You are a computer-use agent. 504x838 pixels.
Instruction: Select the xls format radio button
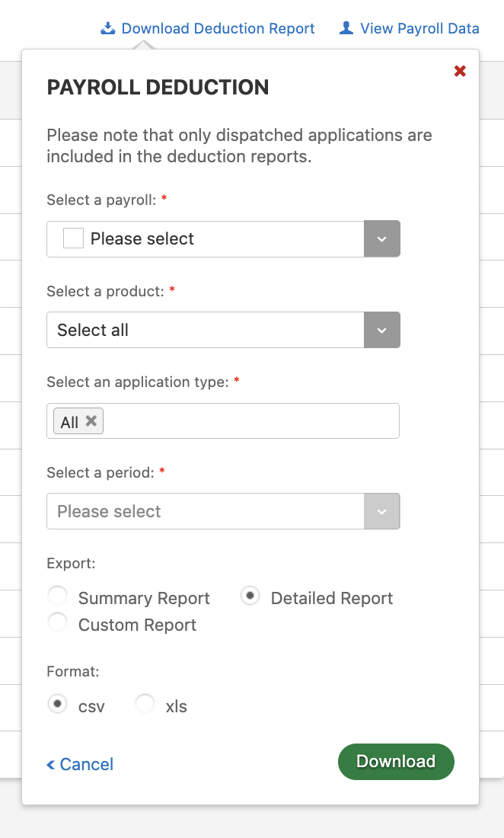145,703
